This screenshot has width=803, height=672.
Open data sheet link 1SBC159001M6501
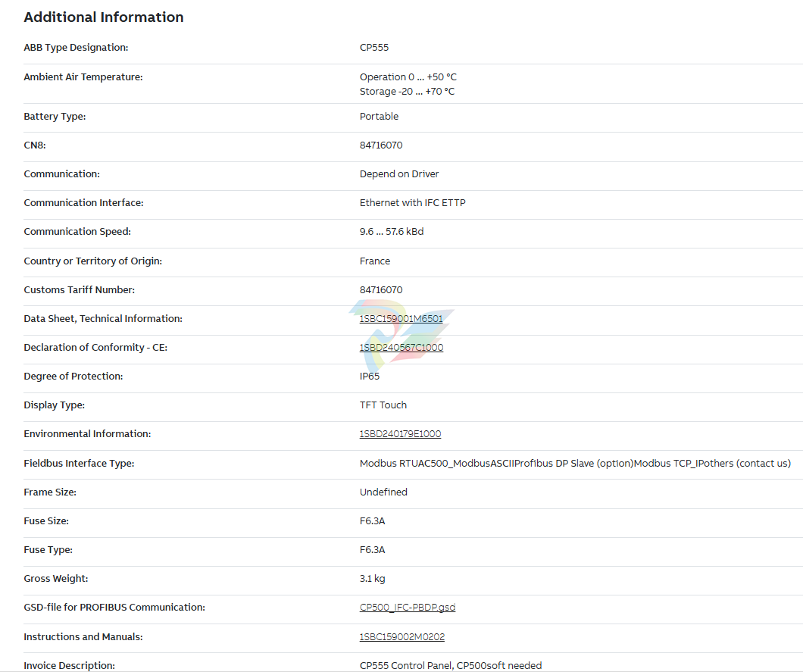[401, 319]
